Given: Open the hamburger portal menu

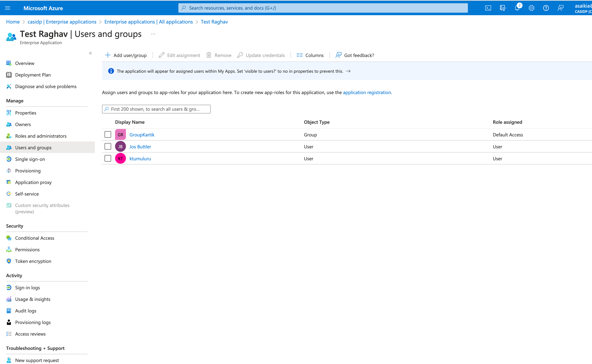Looking at the screenshot, I should (x=8, y=8).
